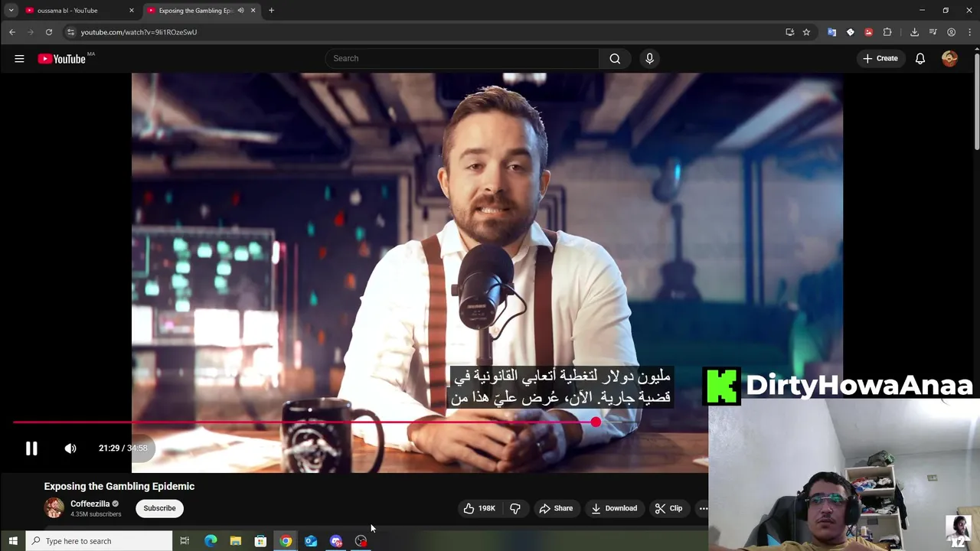Click the video title Exposing the Gambling Epidemic
The width and height of the screenshot is (980, 551).
click(119, 486)
